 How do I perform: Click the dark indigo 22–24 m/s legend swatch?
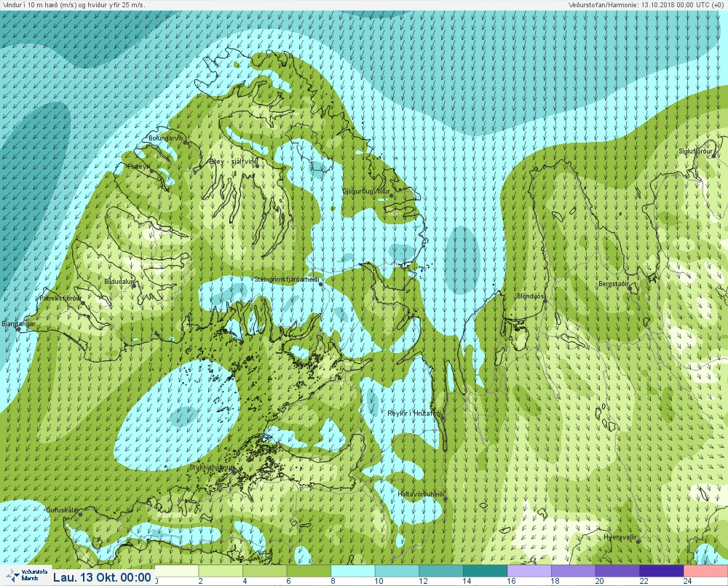[x=662, y=571]
